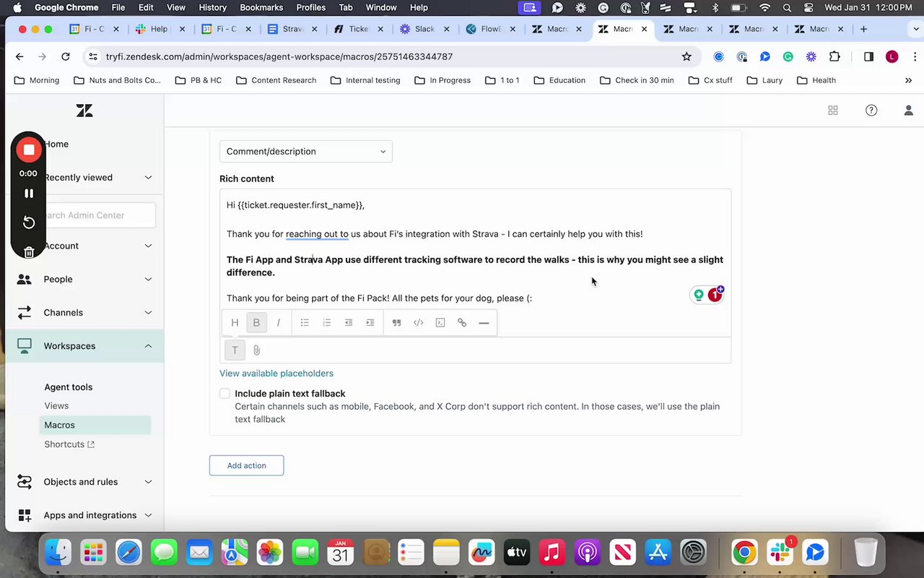Insert a code block
The height and width of the screenshot is (578, 924).
click(x=440, y=323)
